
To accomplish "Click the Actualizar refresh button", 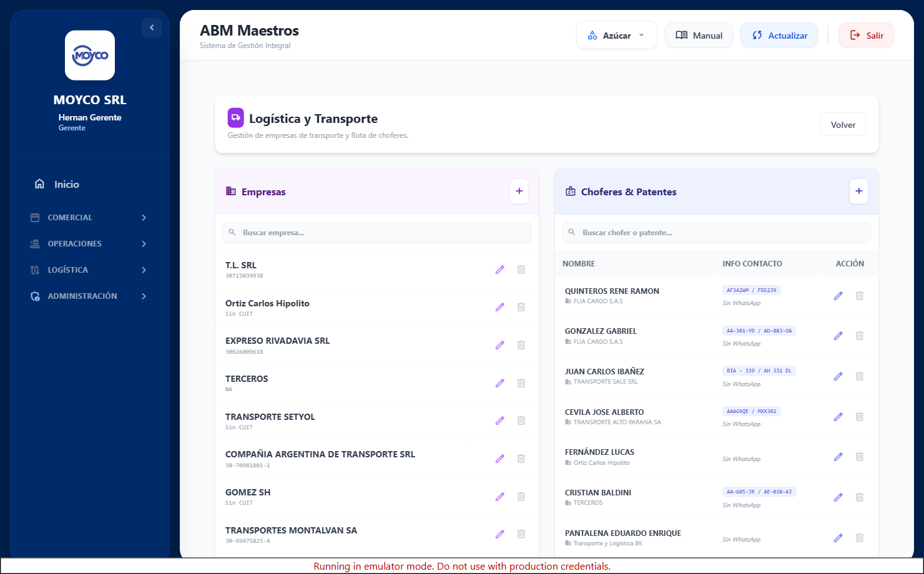I will click(x=779, y=36).
